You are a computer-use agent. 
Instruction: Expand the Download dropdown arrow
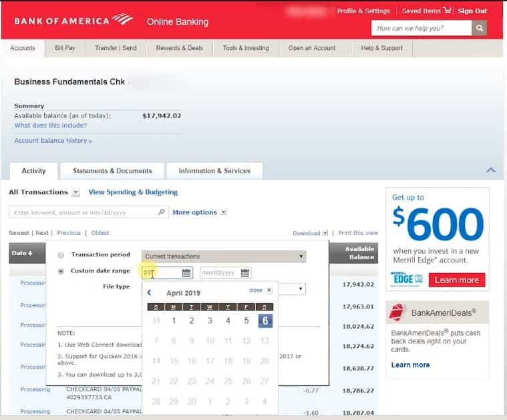[x=325, y=233]
